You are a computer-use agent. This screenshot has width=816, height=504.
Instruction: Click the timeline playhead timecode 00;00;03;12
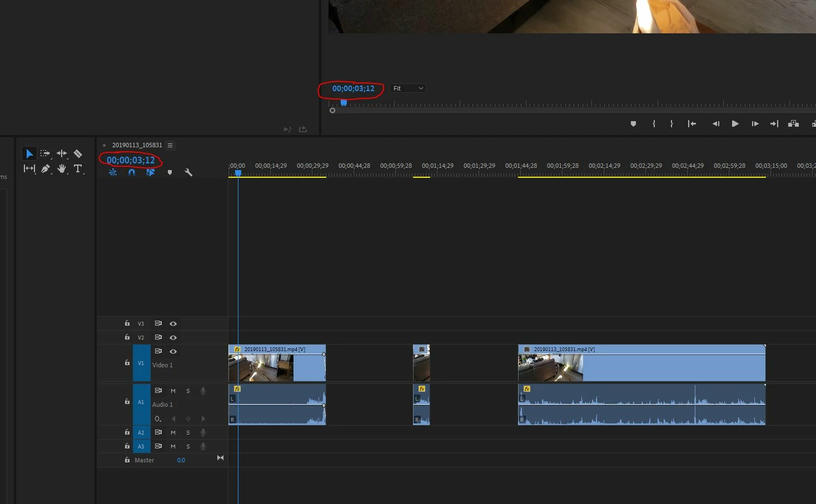(131, 160)
